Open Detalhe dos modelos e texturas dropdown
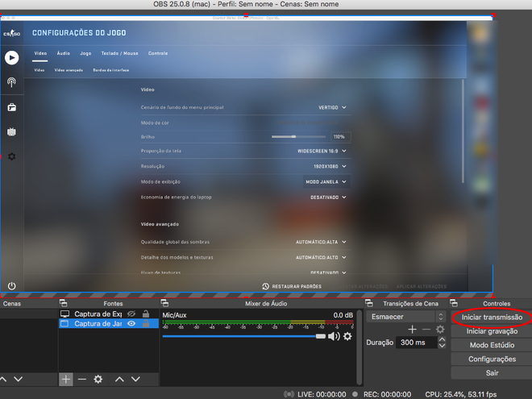Viewport: 532px width, 399px height. click(321, 257)
